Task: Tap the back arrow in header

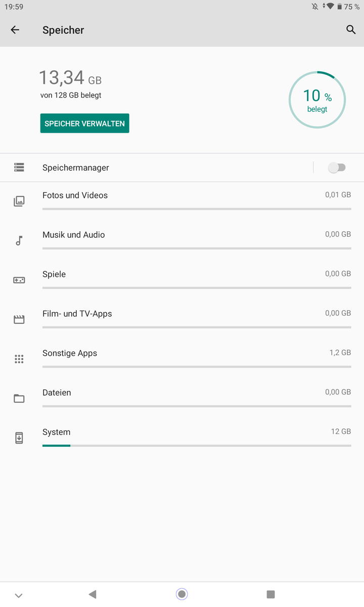Action: click(x=15, y=30)
